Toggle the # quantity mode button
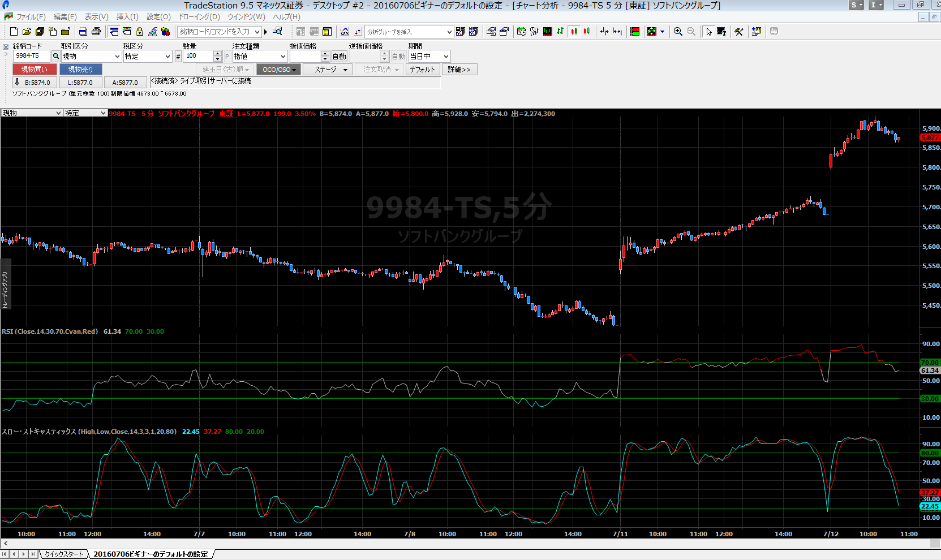This screenshot has height=560, width=941. (x=178, y=56)
